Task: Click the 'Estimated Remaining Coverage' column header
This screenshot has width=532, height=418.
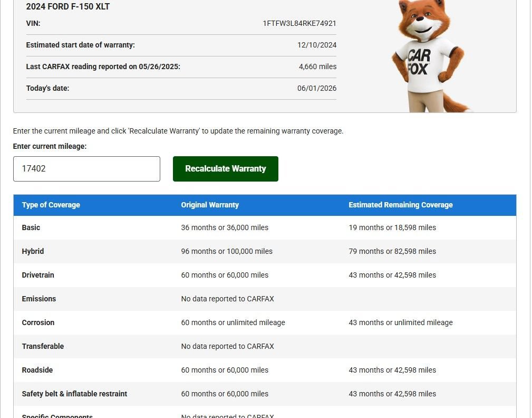Action: pos(400,205)
